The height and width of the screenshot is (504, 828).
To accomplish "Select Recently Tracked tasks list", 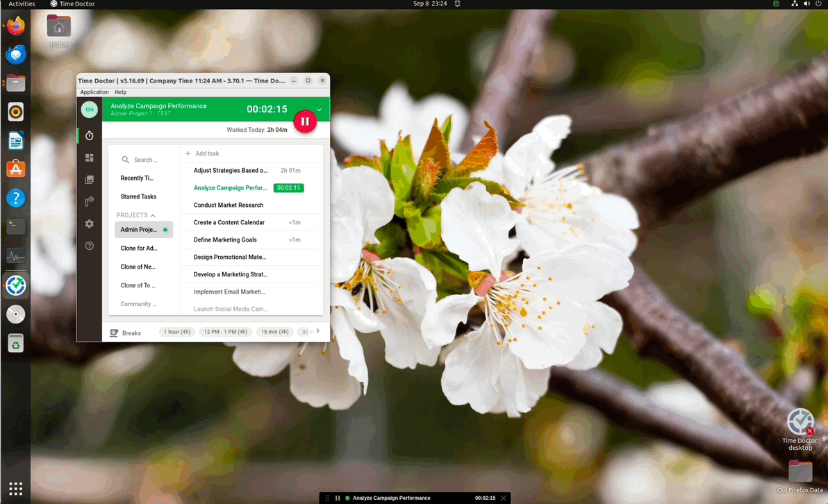I will pyautogui.click(x=137, y=178).
